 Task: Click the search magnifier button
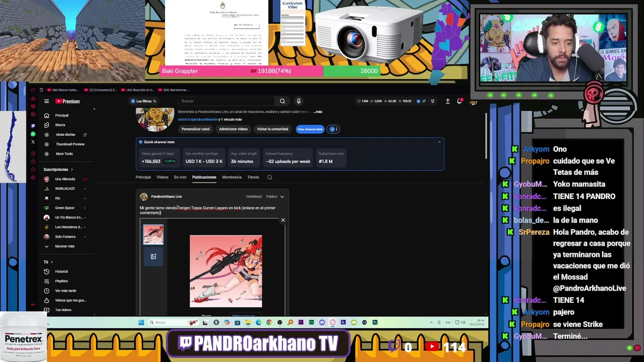(x=282, y=101)
